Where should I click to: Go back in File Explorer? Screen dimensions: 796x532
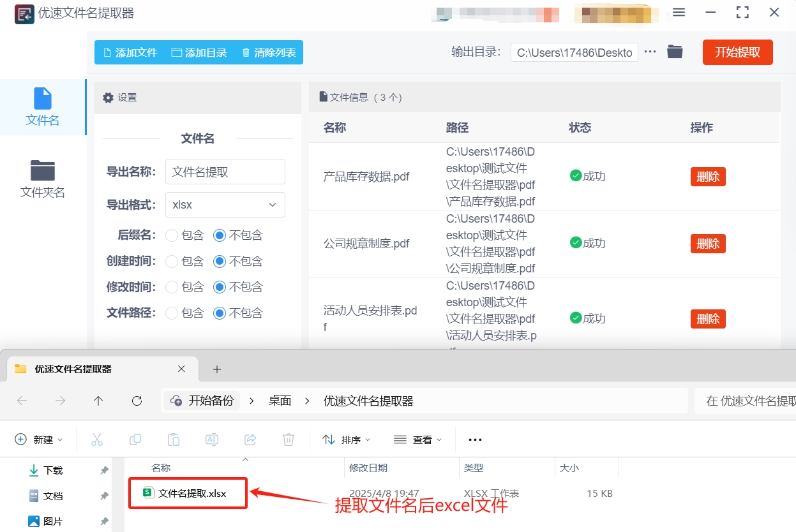[x=22, y=401]
